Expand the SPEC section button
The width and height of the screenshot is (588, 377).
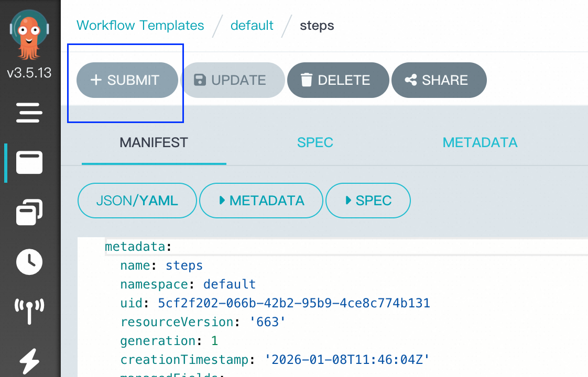(x=368, y=201)
